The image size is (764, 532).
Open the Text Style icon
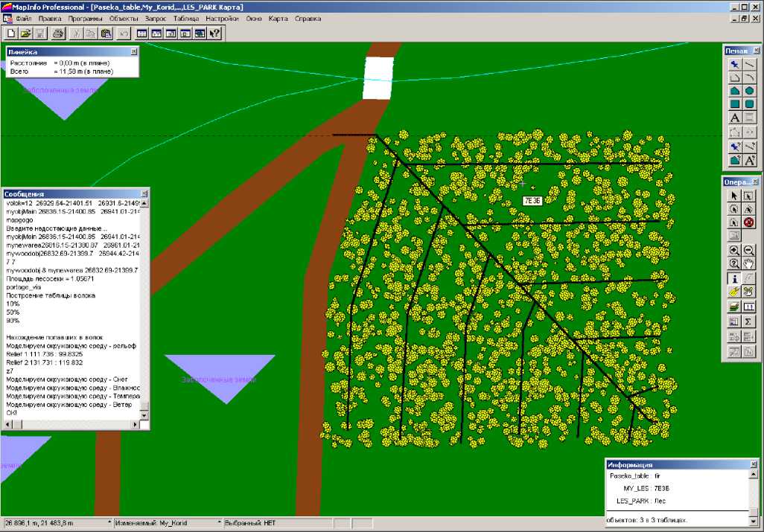pyautogui.click(x=749, y=160)
